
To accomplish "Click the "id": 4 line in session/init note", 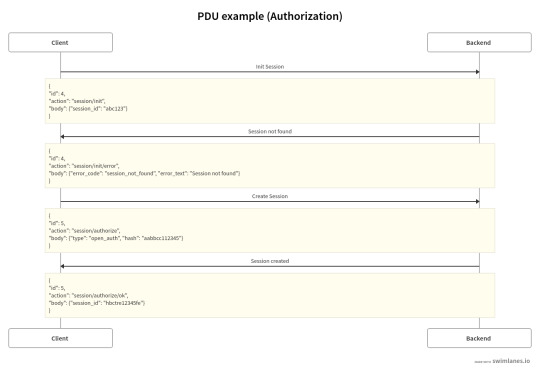I will coord(57,93).
